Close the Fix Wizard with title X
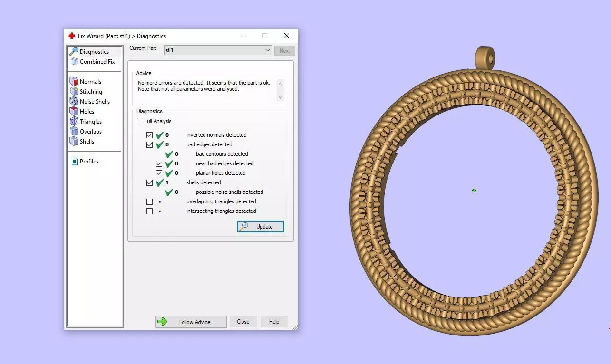 (286, 36)
